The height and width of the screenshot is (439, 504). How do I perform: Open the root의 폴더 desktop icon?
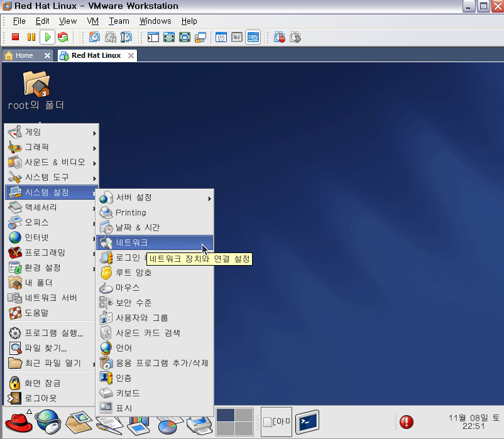click(x=36, y=90)
